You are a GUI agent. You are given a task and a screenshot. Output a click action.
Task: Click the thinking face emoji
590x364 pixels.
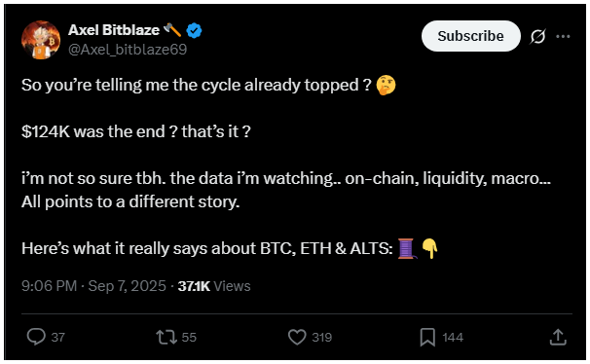pyautogui.click(x=386, y=85)
